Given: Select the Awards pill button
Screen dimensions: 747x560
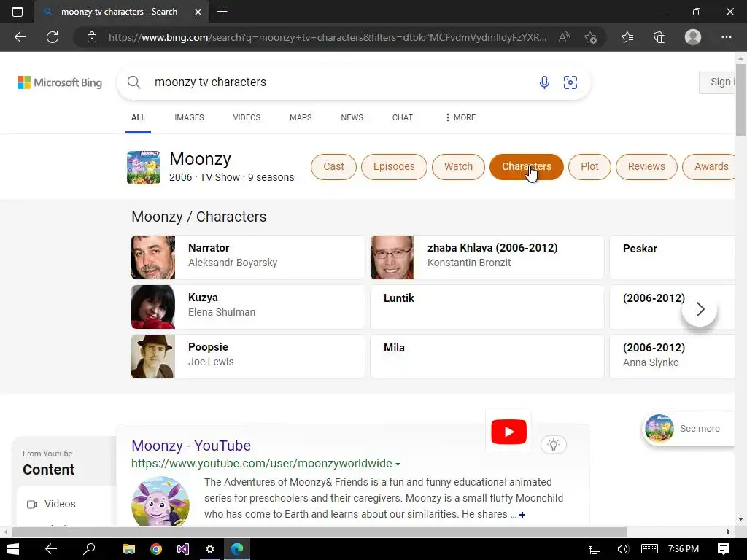Looking at the screenshot, I should [709, 167].
